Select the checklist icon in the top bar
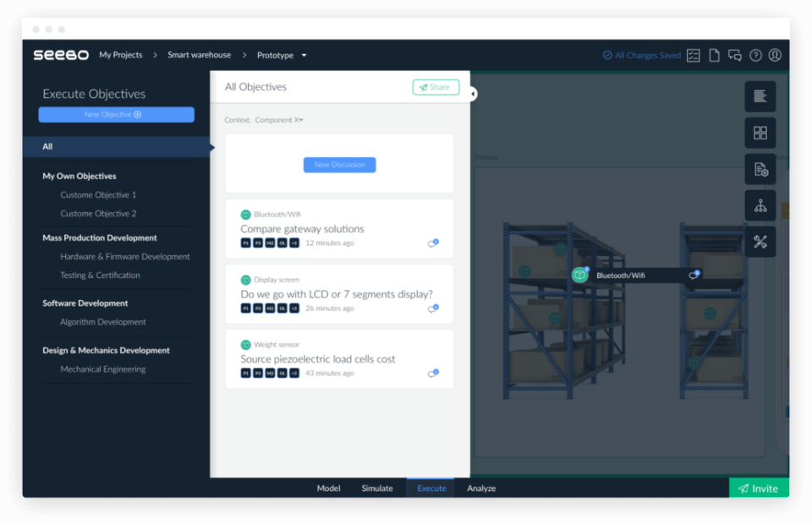Screen dimensions: 812x524 point(694,55)
